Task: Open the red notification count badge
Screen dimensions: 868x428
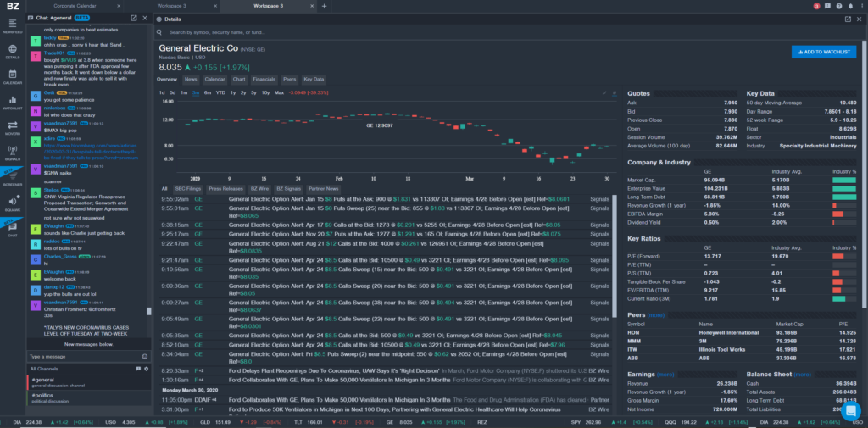Action: [816, 6]
